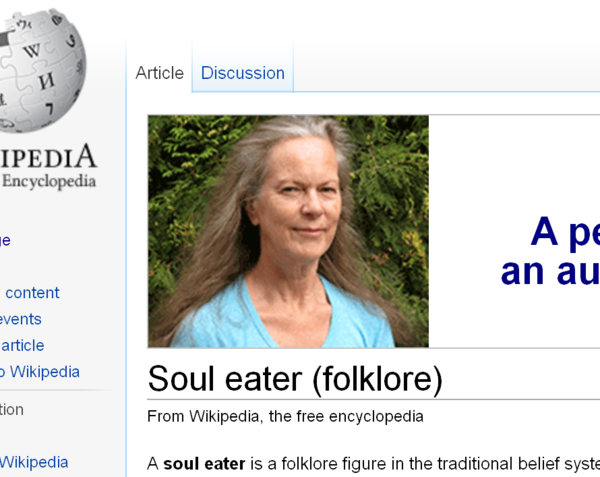Open the banner photo of gray-haired woman
Viewport: 600px width, 477px height.
(x=288, y=231)
